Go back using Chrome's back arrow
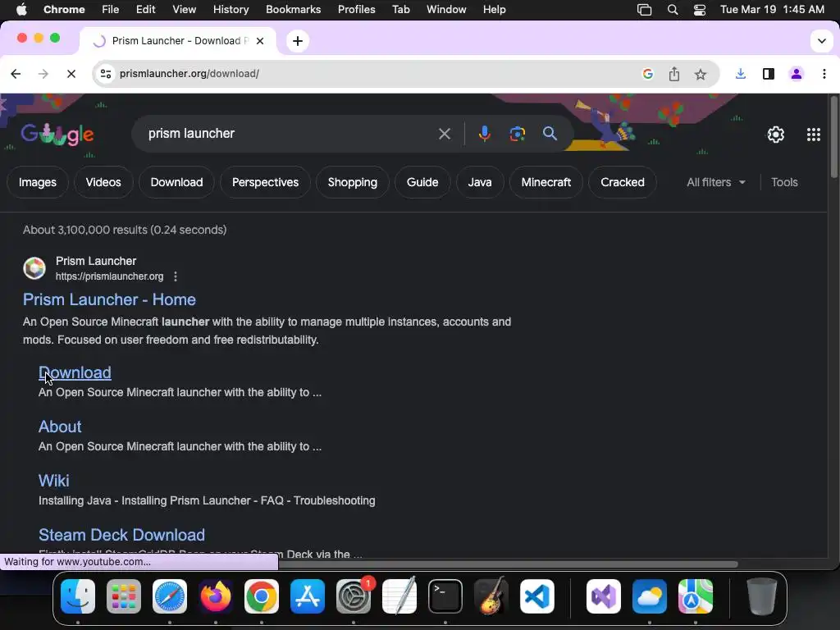Viewport: 840px width, 630px height. (x=16, y=74)
